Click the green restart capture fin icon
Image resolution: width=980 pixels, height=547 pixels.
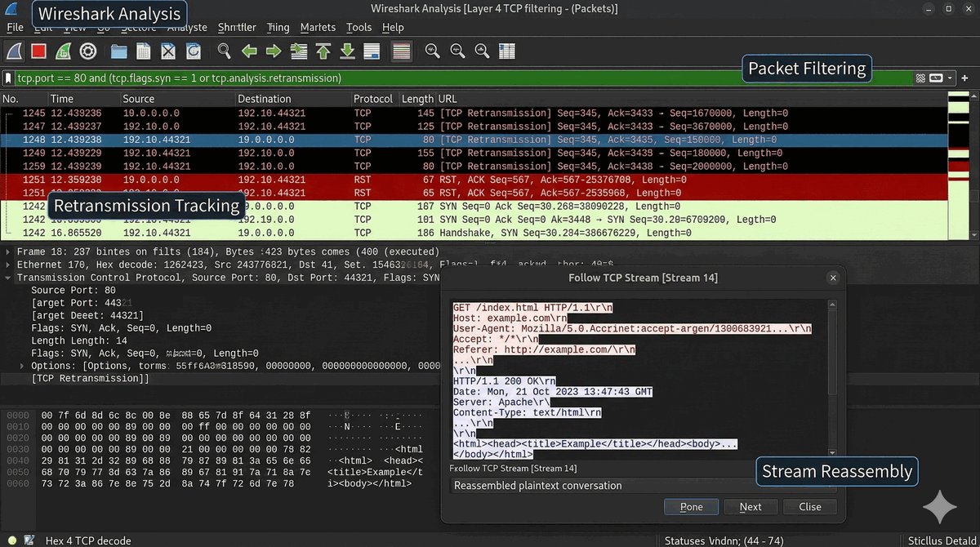(63, 51)
